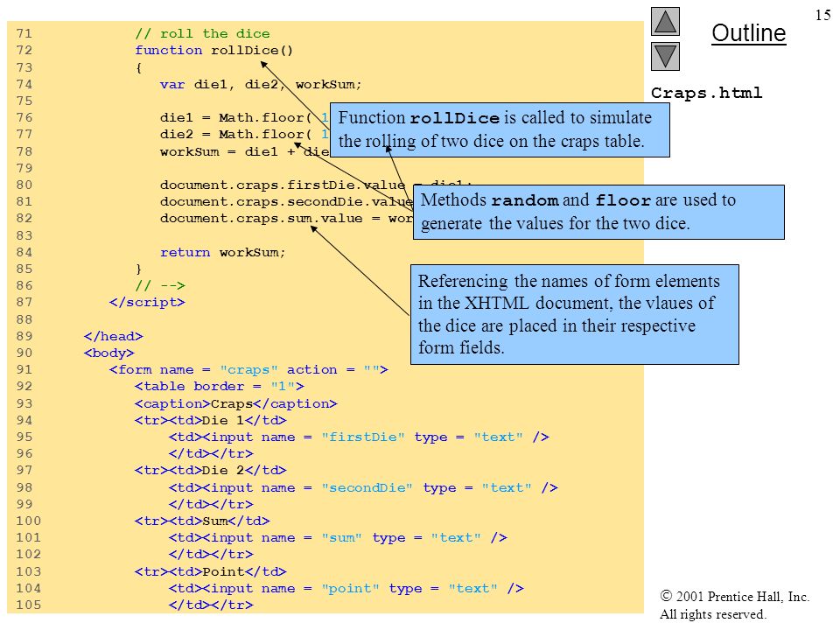Click line number 105
Image resolution: width=840 pixels, height=630 pixels.
(x=28, y=605)
